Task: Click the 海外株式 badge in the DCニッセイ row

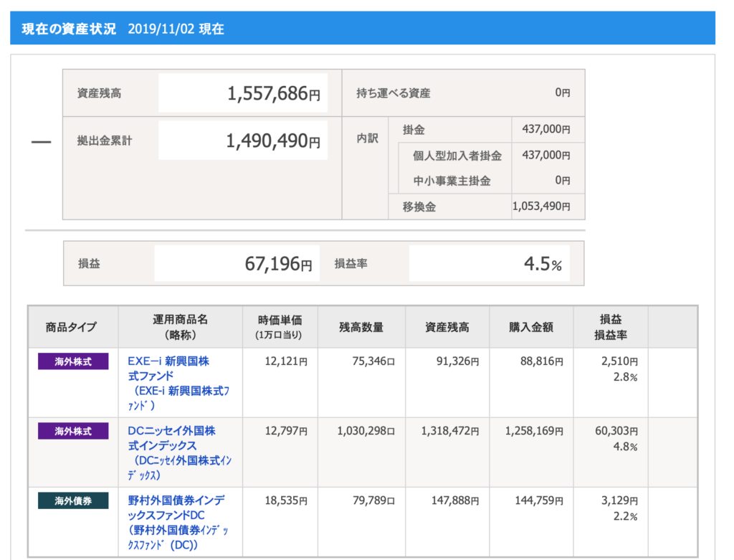Action: click(x=73, y=431)
